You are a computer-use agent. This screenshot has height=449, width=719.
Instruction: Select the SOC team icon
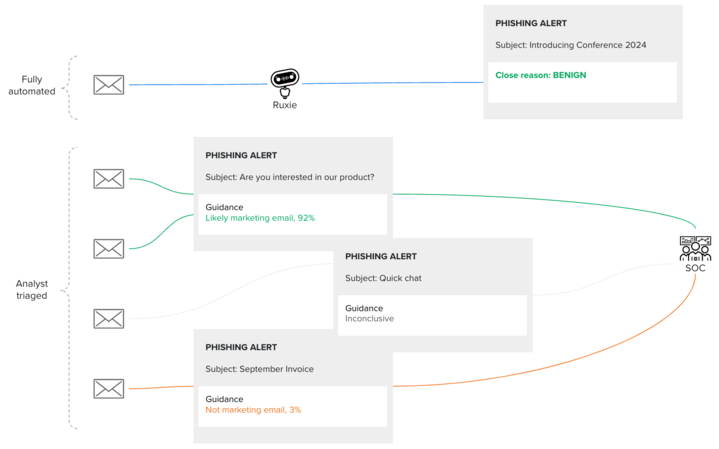pos(695,248)
